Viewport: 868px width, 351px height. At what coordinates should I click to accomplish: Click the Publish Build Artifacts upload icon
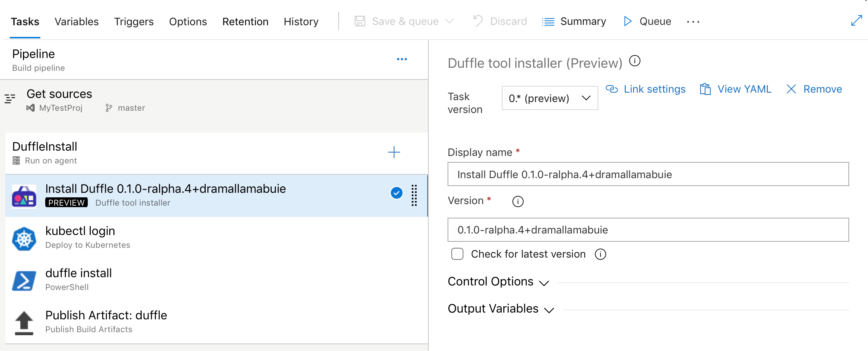[24, 322]
